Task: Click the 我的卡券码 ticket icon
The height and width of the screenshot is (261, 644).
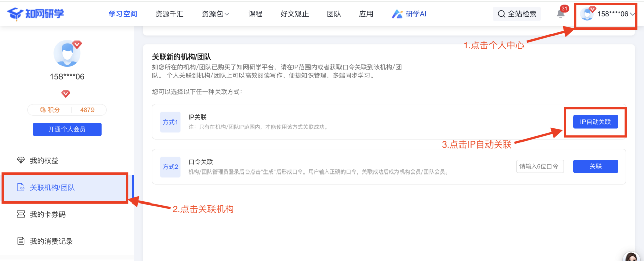Action: [x=21, y=214]
